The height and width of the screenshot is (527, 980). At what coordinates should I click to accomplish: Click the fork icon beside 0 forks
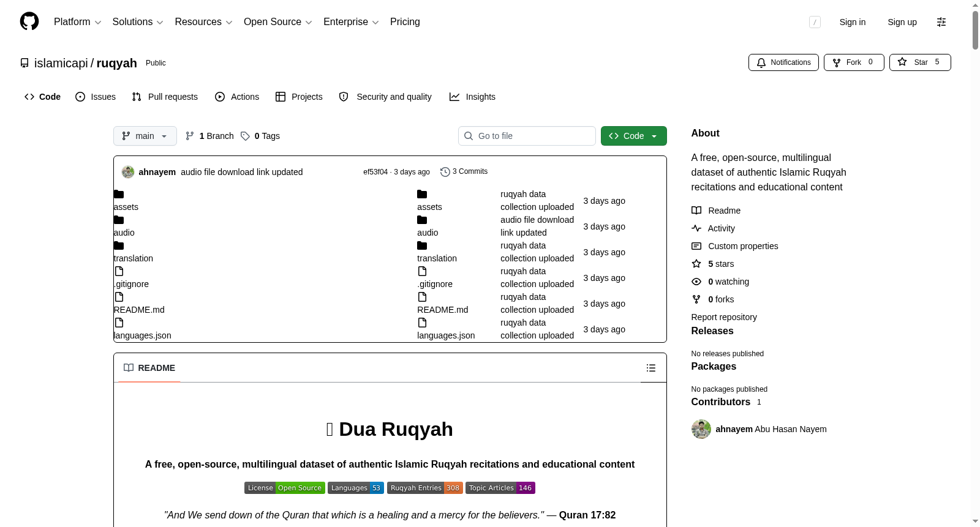click(x=696, y=299)
